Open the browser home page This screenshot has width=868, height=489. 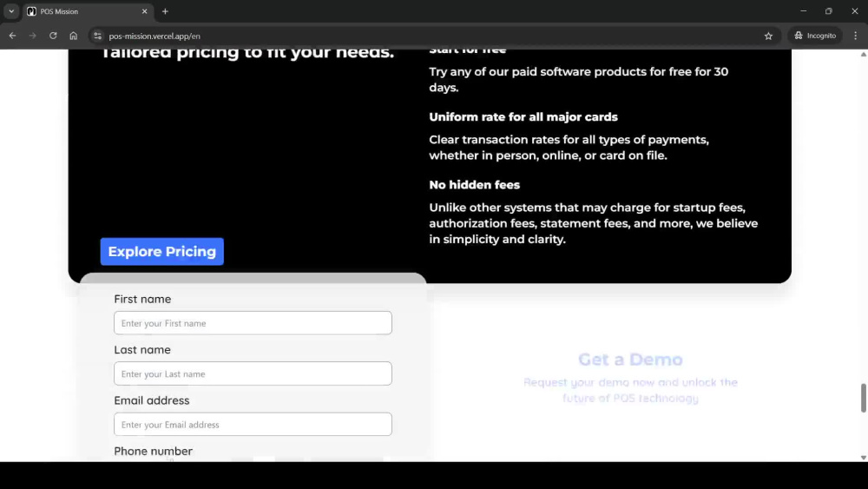point(74,36)
